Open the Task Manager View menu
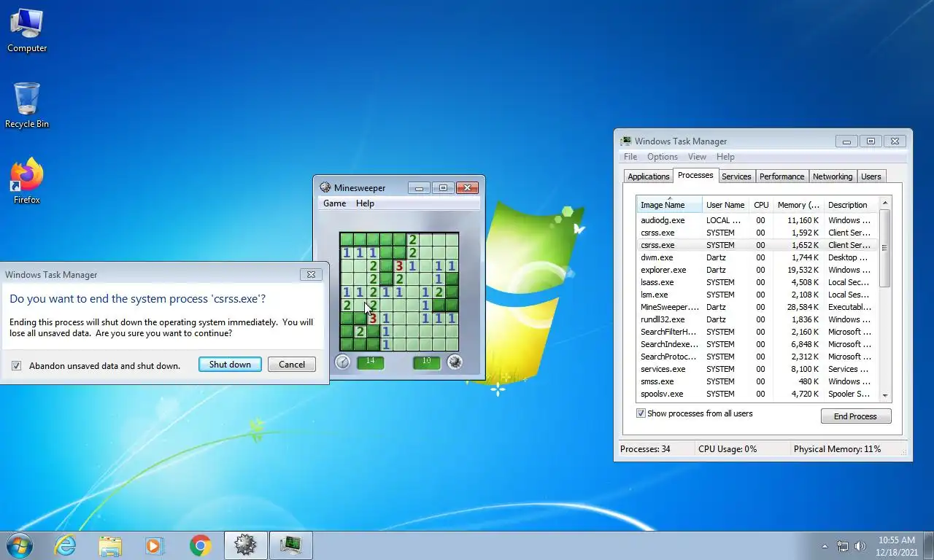Image resolution: width=934 pixels, height=560 pixels. pos(697,157)
